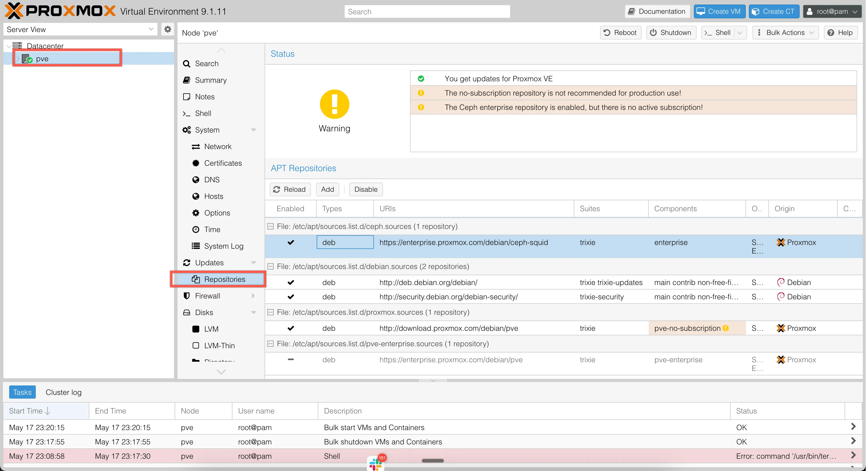Click the Options gear icon

pyautogui.click(x=196, y=213)
